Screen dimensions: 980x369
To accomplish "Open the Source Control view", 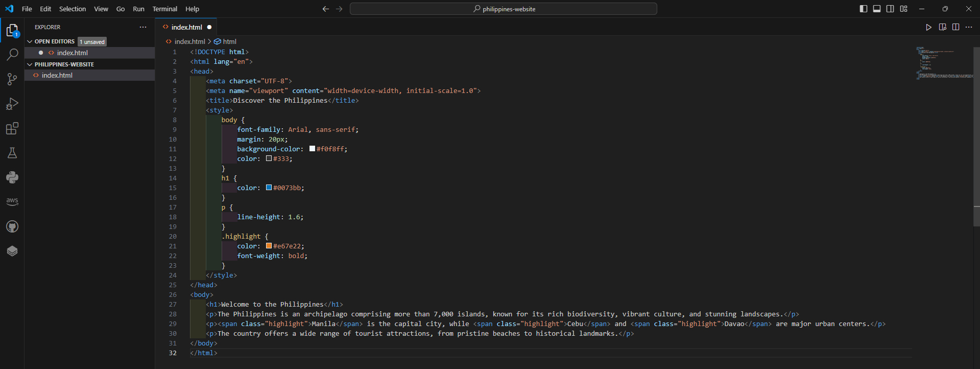I will pyautogui.click(x=12, y=79).
